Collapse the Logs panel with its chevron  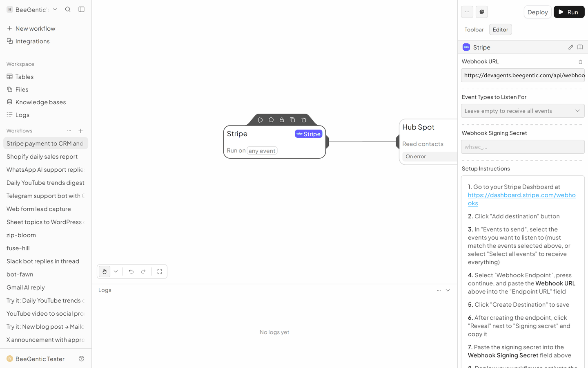click(x=448, y=290)
